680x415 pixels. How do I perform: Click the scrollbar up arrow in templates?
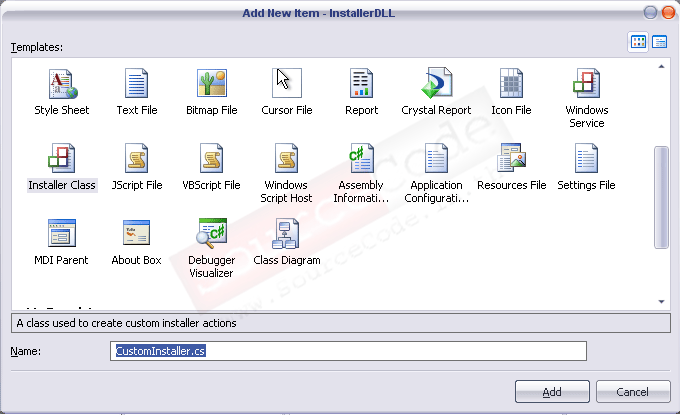pyautogui.click(x=661, y=67)
